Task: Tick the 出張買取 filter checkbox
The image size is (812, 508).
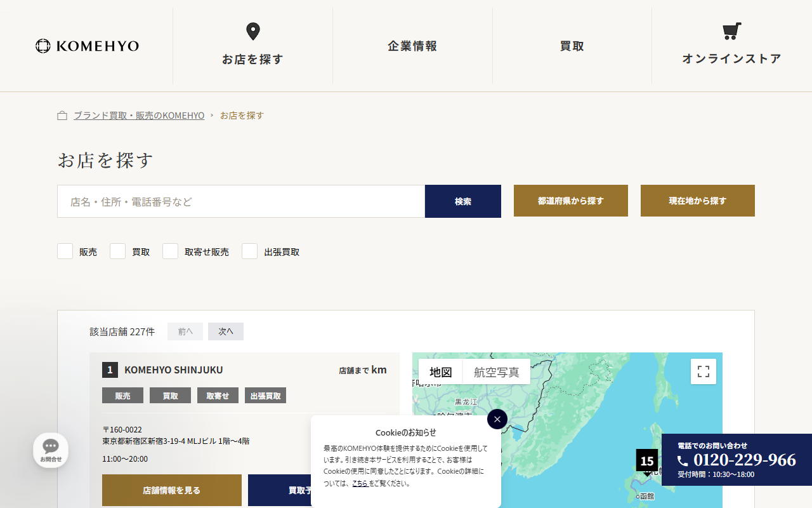Action: [x=250, y=251]
